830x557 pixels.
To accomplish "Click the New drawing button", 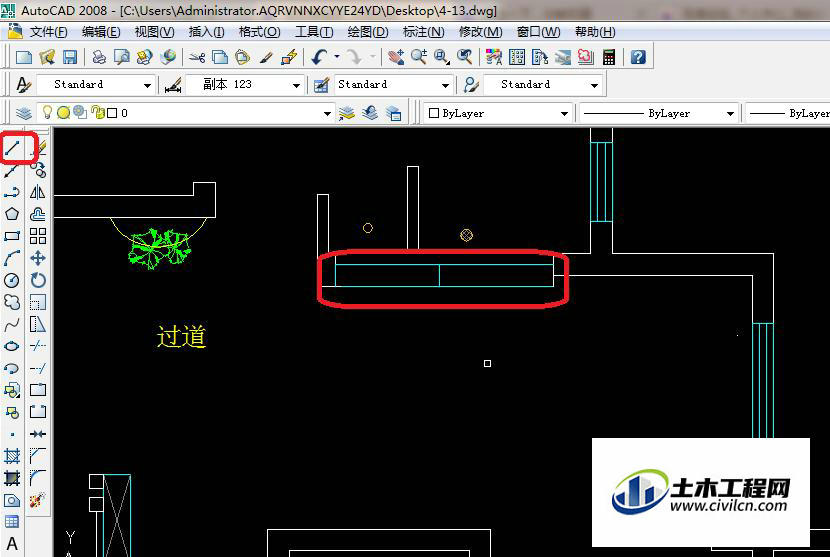I will (24, 57).
